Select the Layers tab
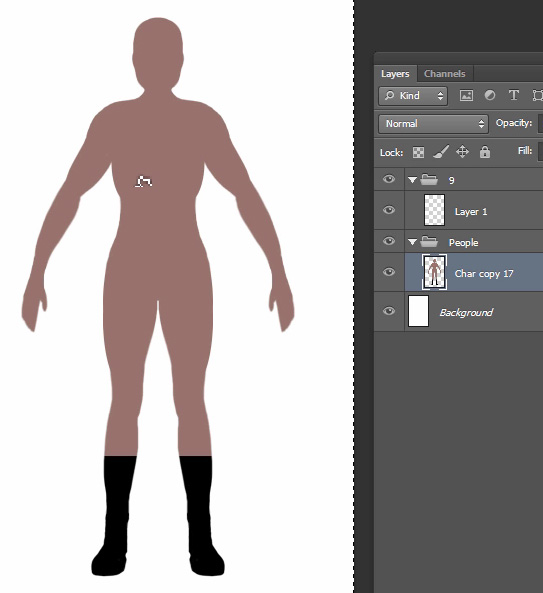The width and height of the screenshot is (543, 593). point(395,74)
